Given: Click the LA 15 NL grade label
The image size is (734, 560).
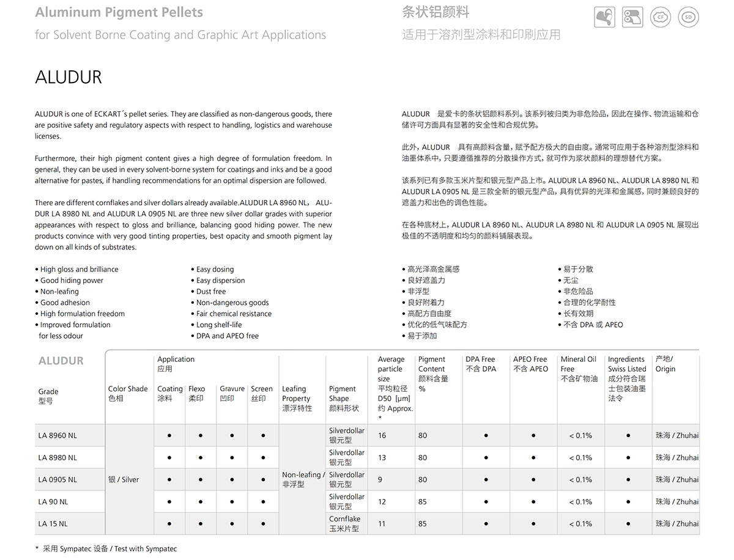Looking at the screenshot, I should (x=53, y=524).
